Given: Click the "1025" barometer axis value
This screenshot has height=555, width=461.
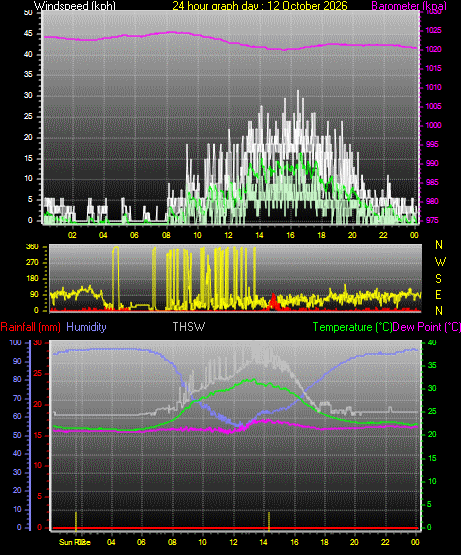Looking at the screenshot, I should tap(433, 30).
